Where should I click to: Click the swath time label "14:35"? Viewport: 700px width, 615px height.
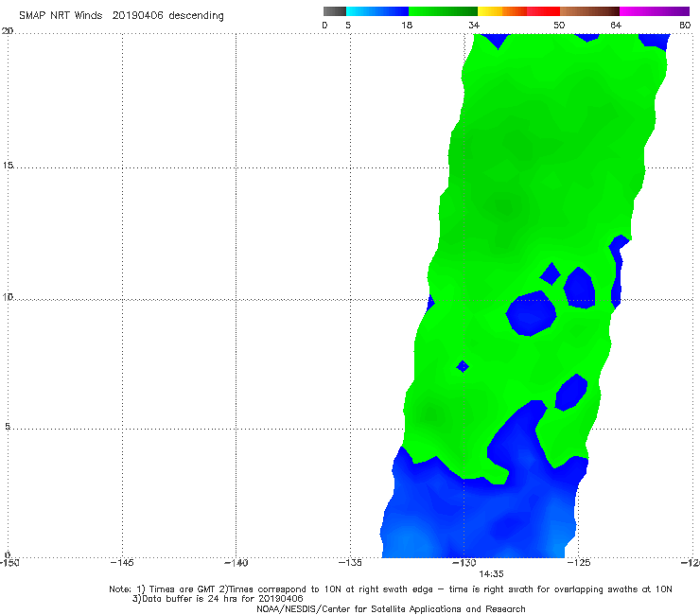click(x=491, y=574)
